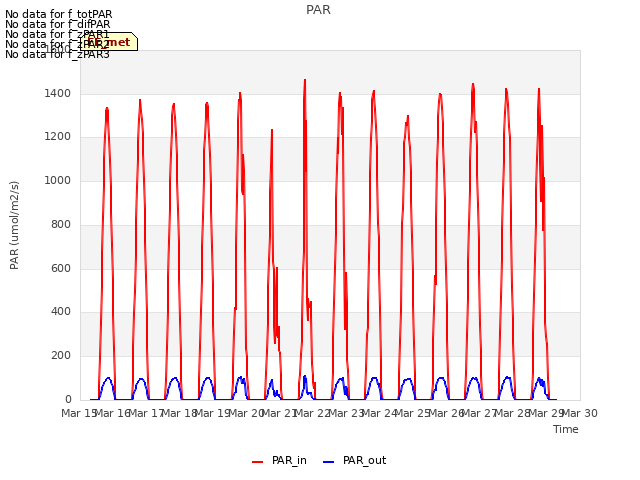
Task: Click the 'No data for f_zPAR3' message
Action: point(57,54)
